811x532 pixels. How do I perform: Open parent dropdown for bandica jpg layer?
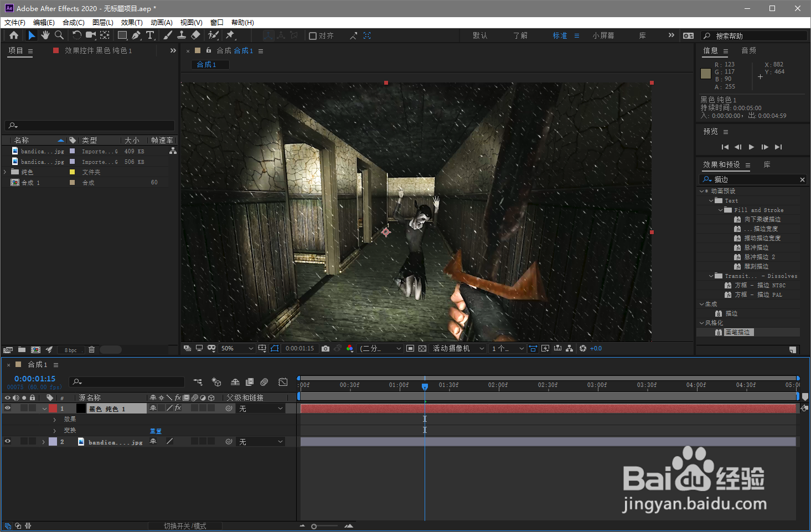261,442
